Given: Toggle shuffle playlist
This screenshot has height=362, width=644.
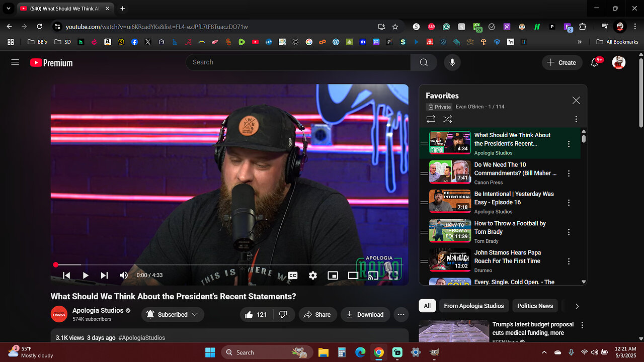Looking at the screenshot, I should point(447,119).
